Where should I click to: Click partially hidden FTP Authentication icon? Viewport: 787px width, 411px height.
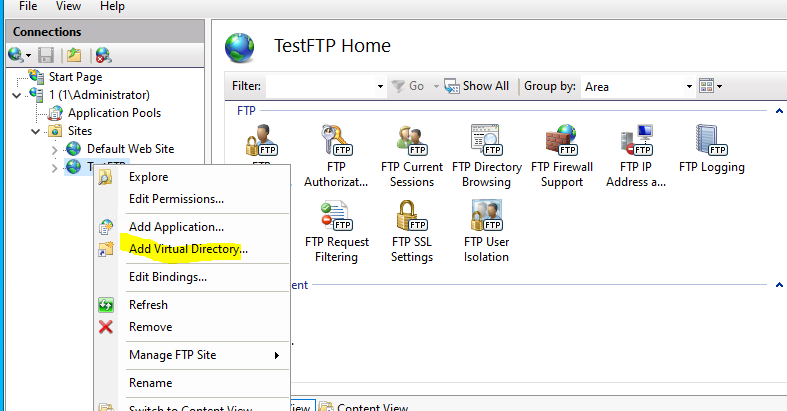(x=261, y=142)
